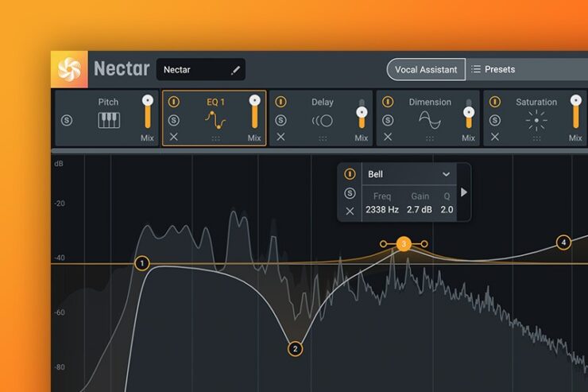Toggle Dimension module power
Screen dimensions: 588x392
(388, 102)
